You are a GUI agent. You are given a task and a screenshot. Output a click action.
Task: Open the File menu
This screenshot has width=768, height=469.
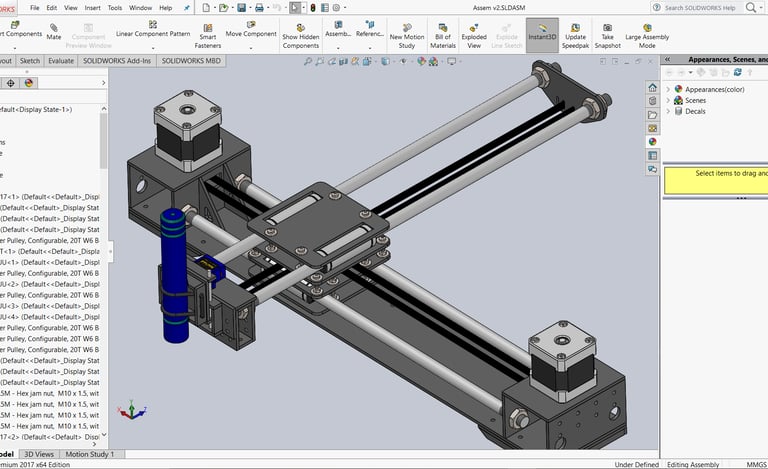click(x=34, y=8)
